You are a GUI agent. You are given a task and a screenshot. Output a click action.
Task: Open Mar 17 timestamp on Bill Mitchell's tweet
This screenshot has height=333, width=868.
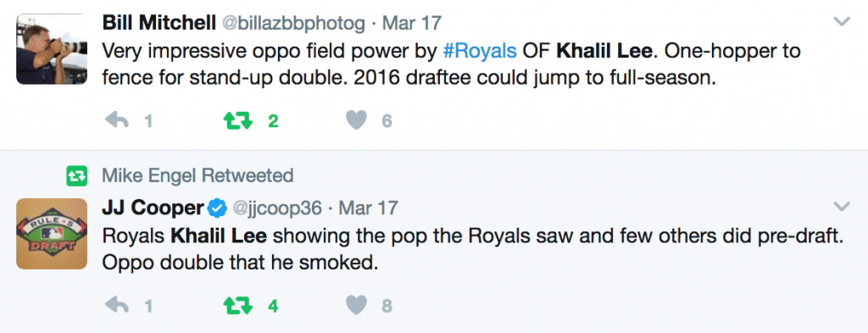click(412, 23)
